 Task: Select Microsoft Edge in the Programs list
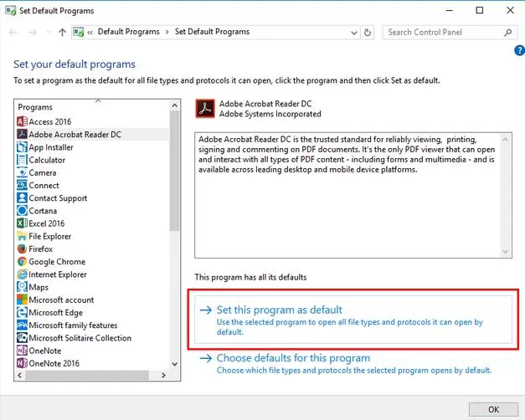[93, 313]
